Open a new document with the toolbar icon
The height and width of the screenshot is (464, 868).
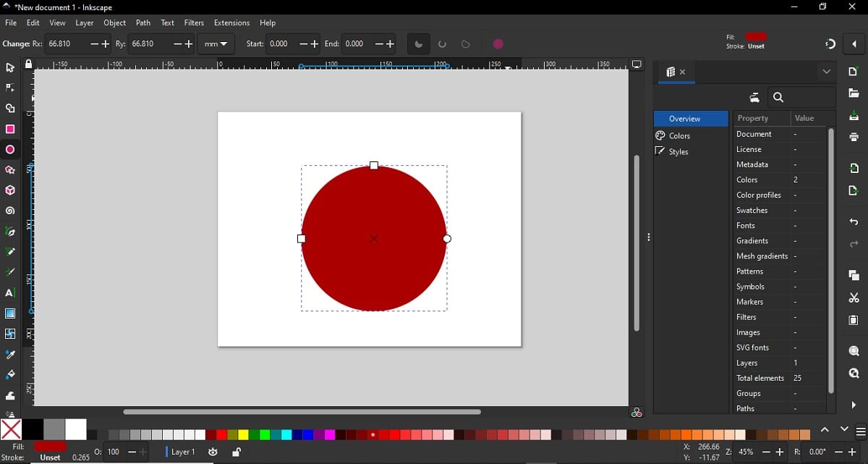854,72
